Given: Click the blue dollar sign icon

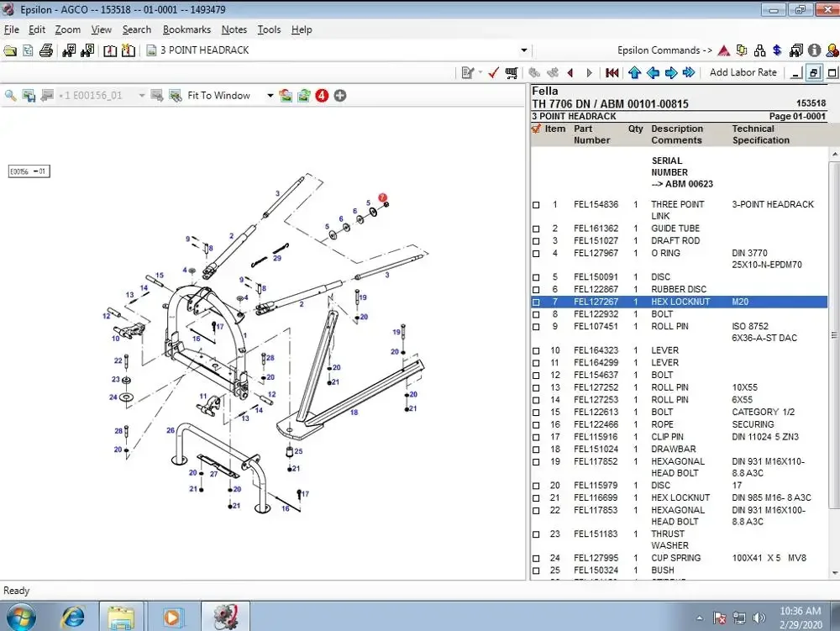Looking at the screenshot, I should click(x=777, y=50).
